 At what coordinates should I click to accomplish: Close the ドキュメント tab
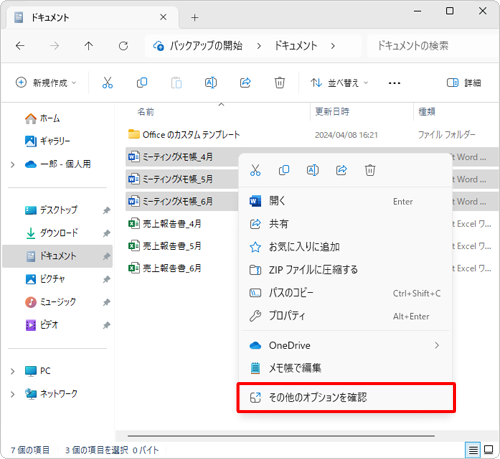click(x=163, y=17)
